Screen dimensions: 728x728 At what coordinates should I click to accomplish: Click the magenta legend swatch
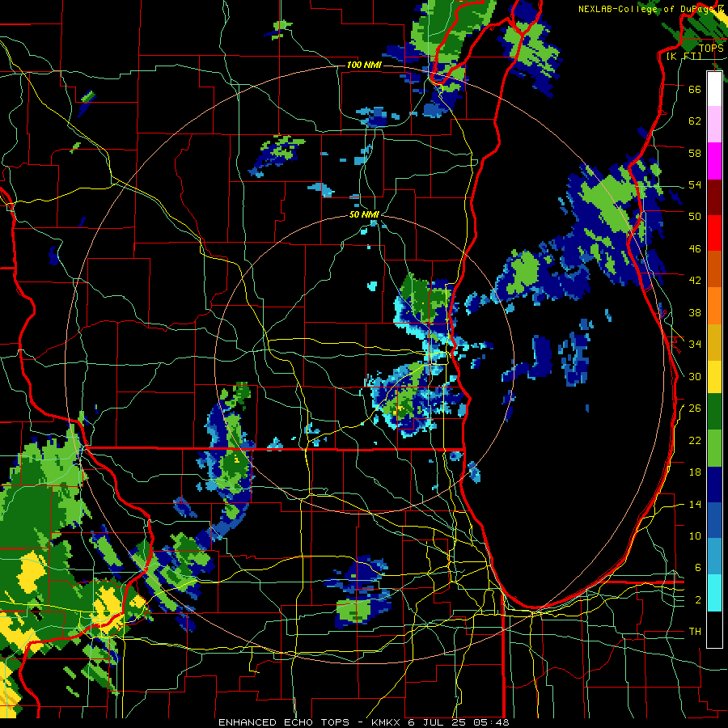point(714,161)
